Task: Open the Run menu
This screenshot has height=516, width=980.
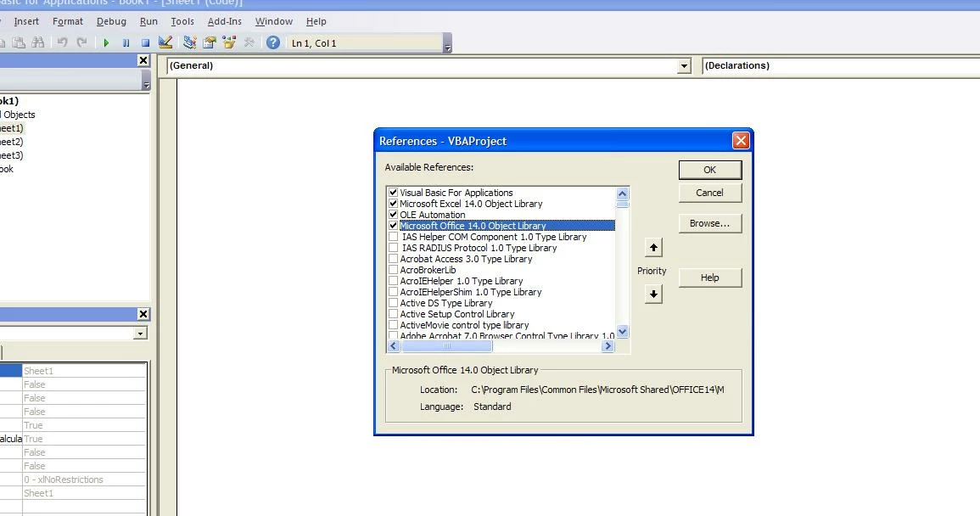Action: pyautogui.click(x=148, y=21)
